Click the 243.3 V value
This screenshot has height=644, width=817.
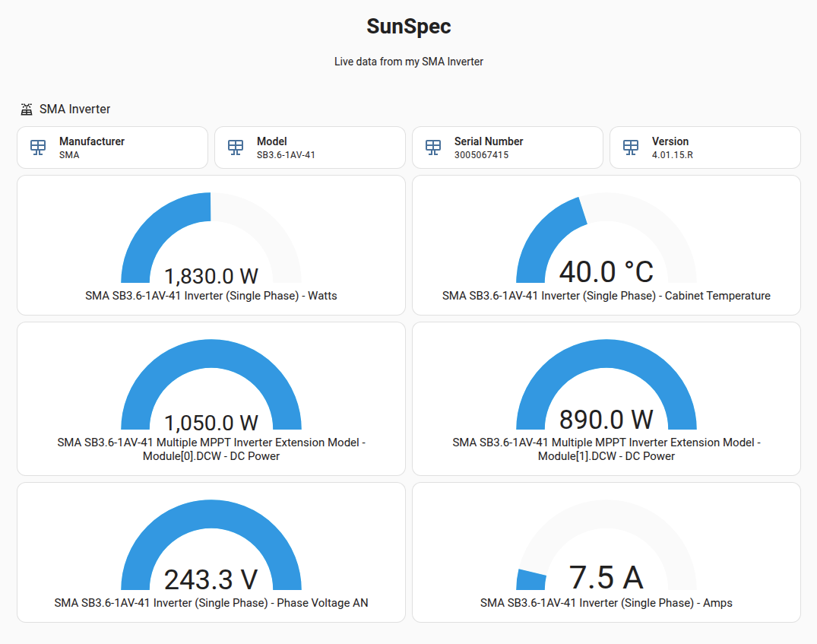(211, 579)
